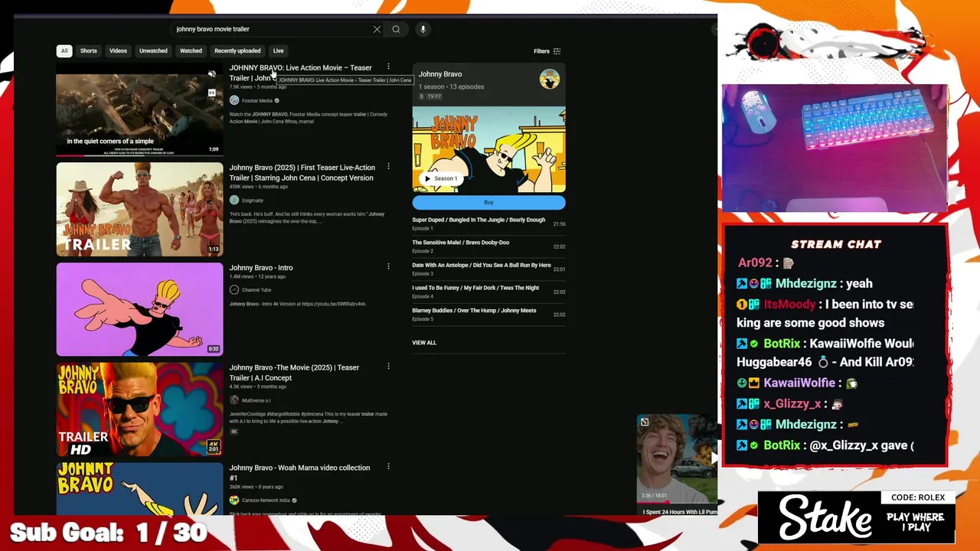The height and width of the screenshot is (551, 980).
Task: Click the Channel Tube channel name
Action: tap(256, 290)
